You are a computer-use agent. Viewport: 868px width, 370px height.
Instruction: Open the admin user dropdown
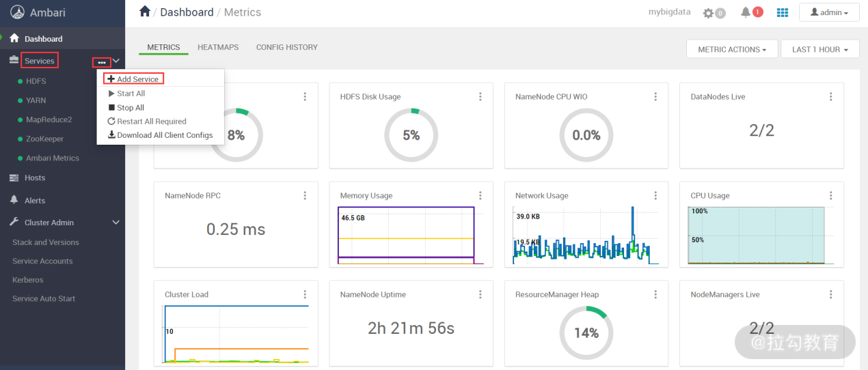click(x=829, y=12)
